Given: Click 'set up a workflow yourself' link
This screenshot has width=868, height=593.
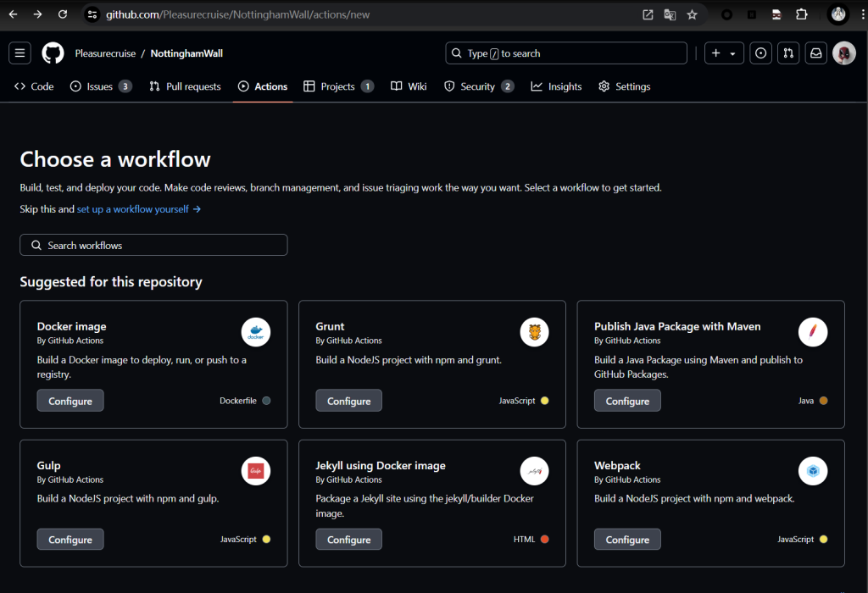Looking at the screenshot, I should pos(138,209).
